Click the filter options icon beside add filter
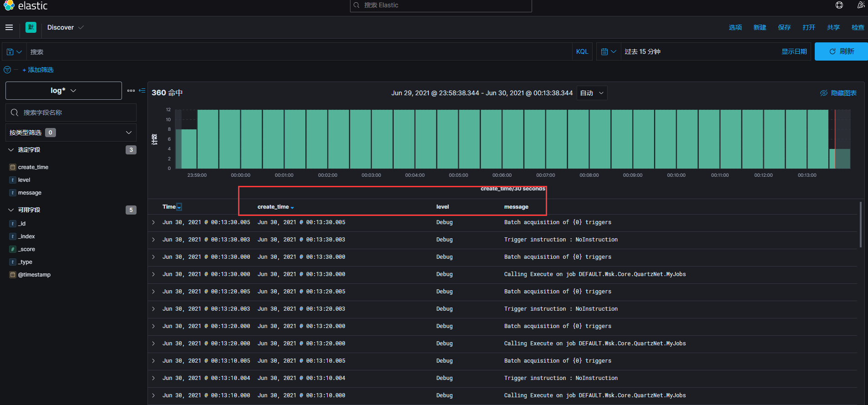The image size is (868, 405). 7,70
